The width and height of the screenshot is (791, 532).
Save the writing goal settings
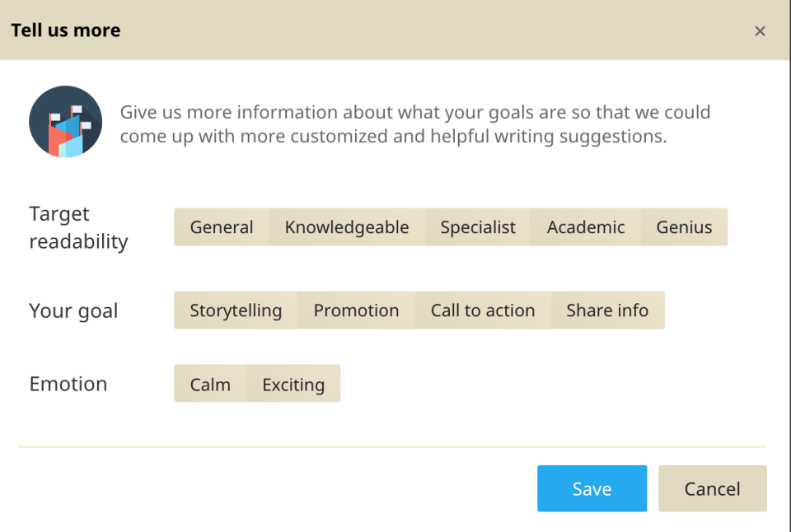[592, 488]
